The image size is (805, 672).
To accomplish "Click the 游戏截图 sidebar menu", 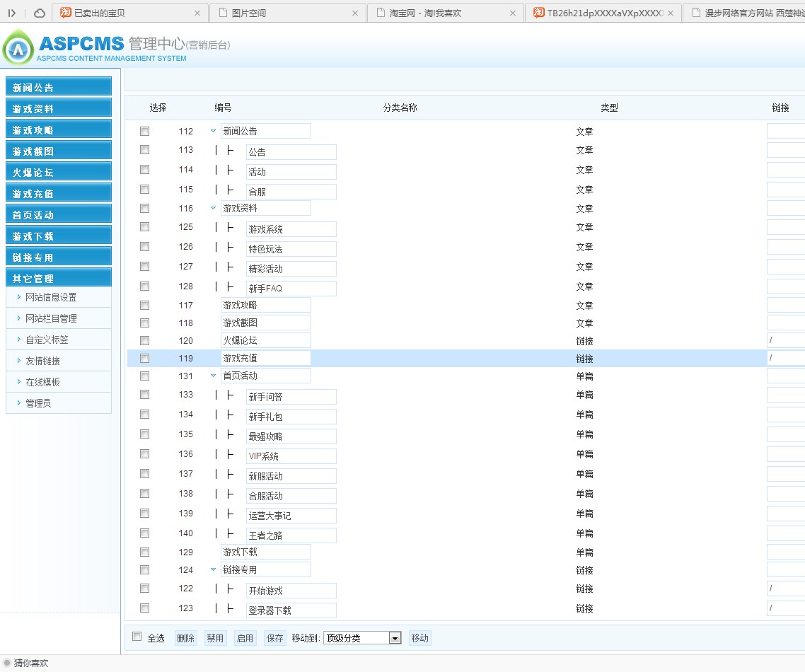I will [59, 150].
